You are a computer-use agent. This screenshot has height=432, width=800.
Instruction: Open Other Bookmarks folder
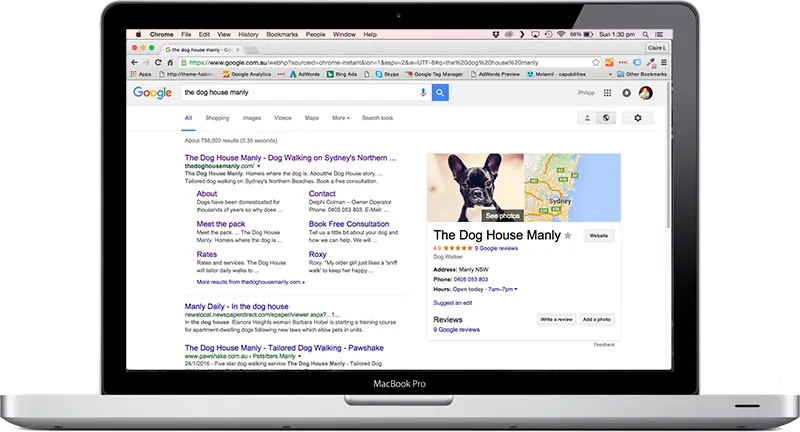point(642,74)
